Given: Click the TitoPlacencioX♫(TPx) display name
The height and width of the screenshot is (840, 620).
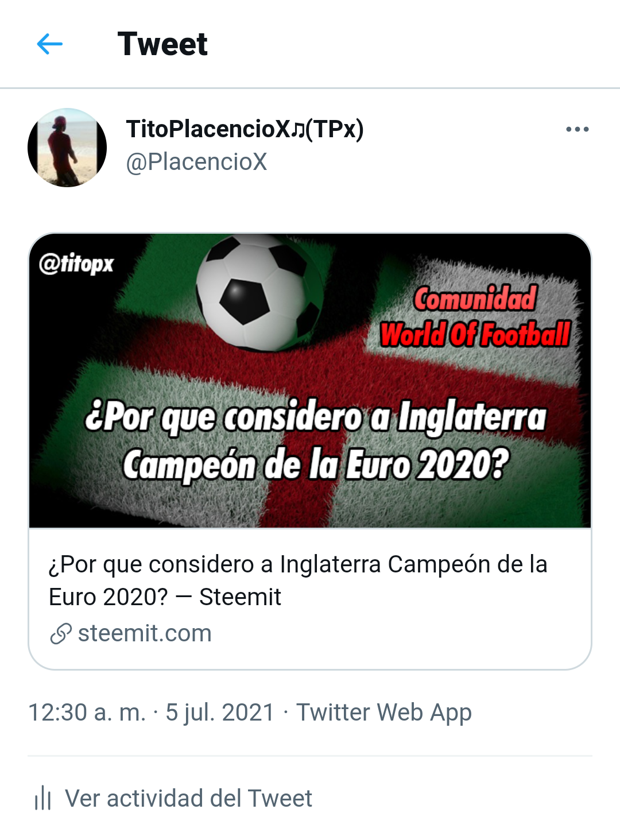Looking at the screenshot, I should pos(245,129).
